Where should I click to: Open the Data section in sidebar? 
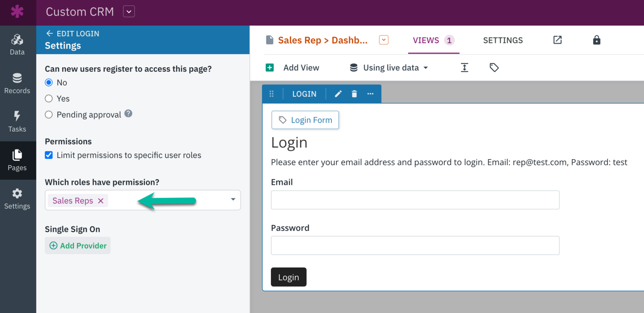pos(17,45)
